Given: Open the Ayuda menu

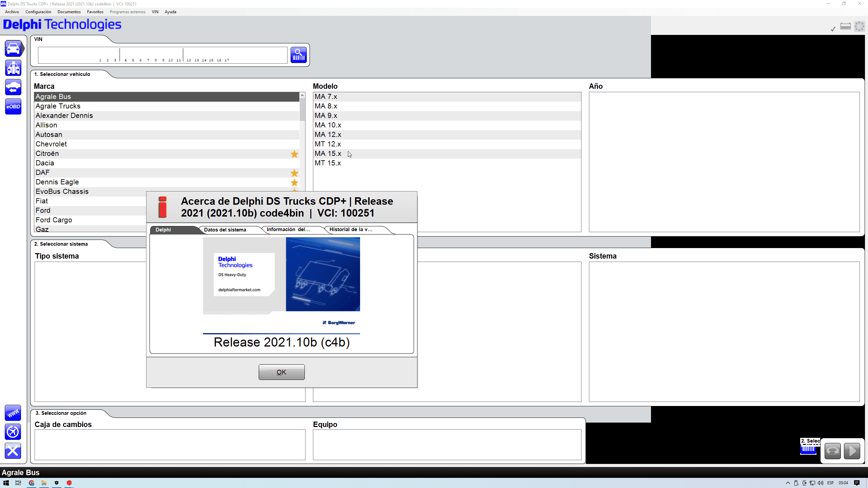Looking at the screenshot, I should (x=170, y=12).
